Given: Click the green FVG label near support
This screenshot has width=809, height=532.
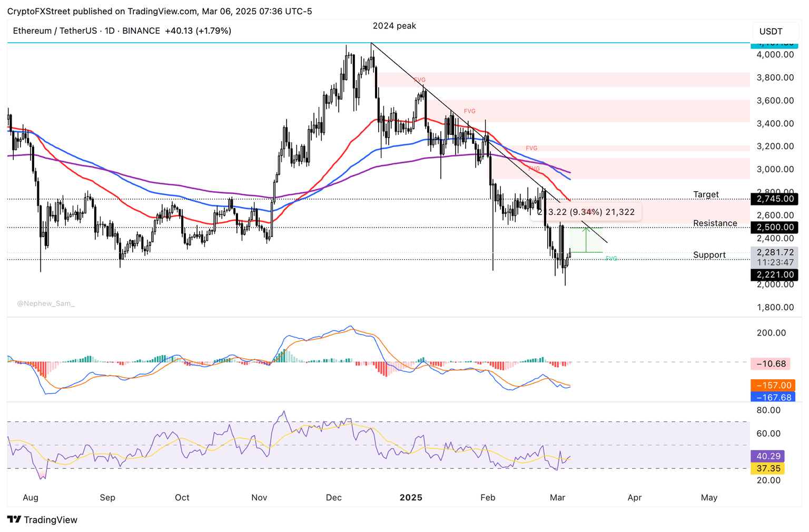Looking at the screenshot, I should pyautogui.click(x=611, y=259).
